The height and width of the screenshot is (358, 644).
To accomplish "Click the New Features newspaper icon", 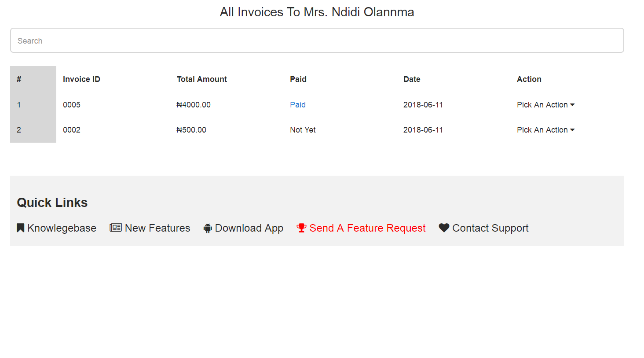I will coord(116,228).
